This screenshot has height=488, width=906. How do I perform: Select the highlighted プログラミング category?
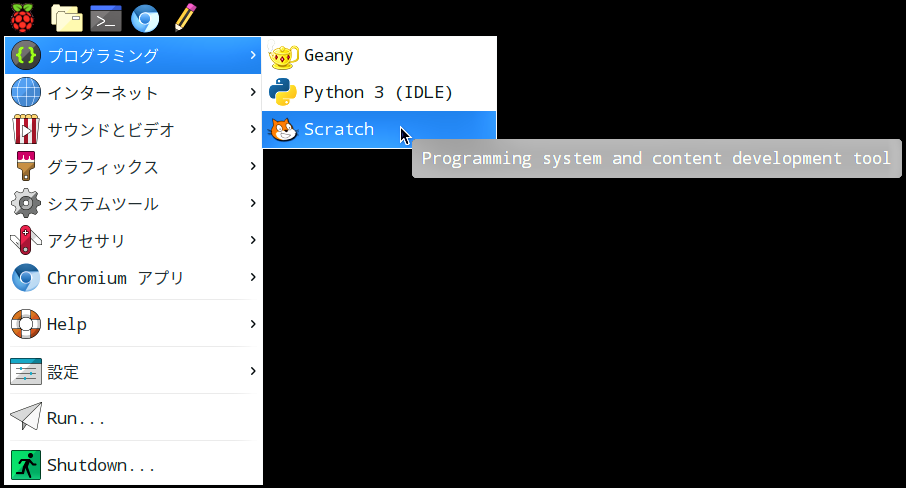click(133, 55)
